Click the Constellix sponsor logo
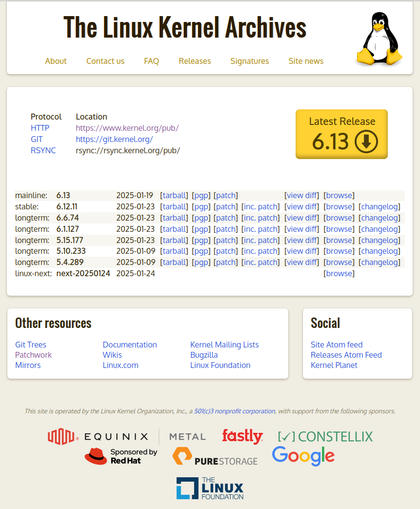Image resolution: width=420 pixels, height=509 pixels. tap(325, 436)
